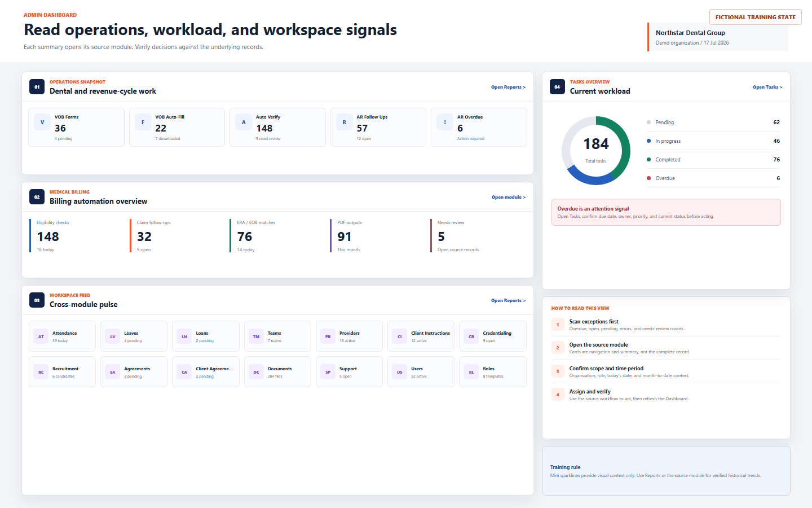Click the 01 Operations Snapshot badge

[37, 87]
